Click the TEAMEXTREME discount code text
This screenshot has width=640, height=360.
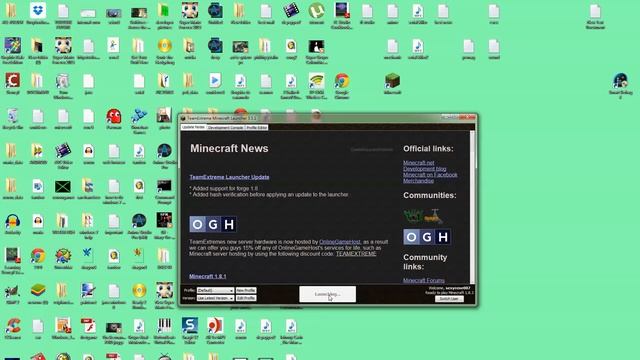pyautogui.click(x=356, y=254)
